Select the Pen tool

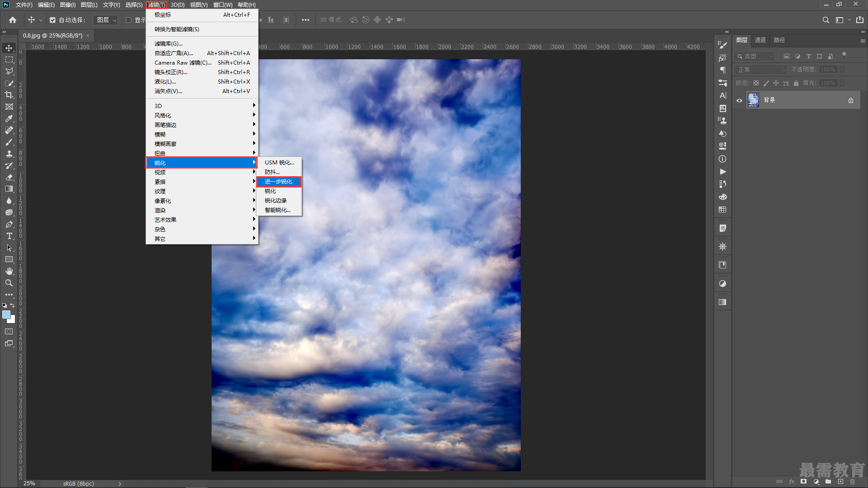9,224
